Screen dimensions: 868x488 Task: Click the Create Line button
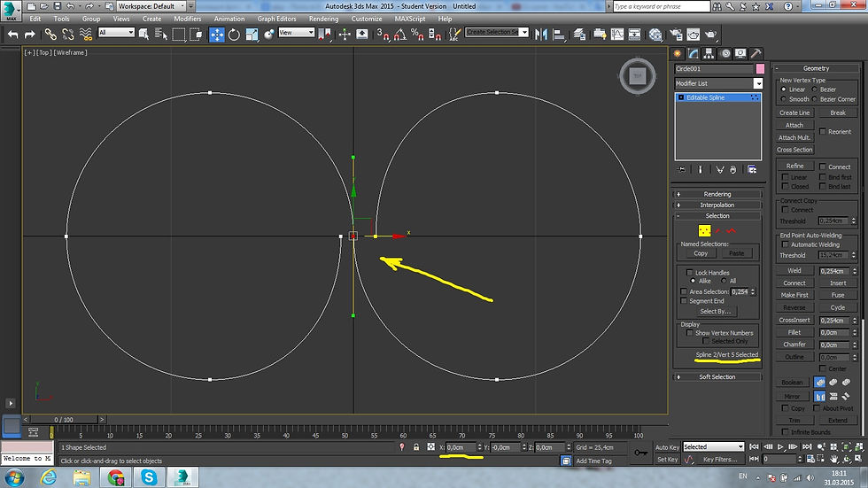(794, 112)
